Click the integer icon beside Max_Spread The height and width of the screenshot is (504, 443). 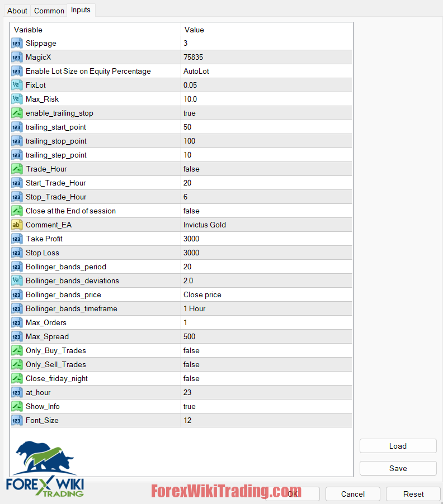(x=17, y=337)
